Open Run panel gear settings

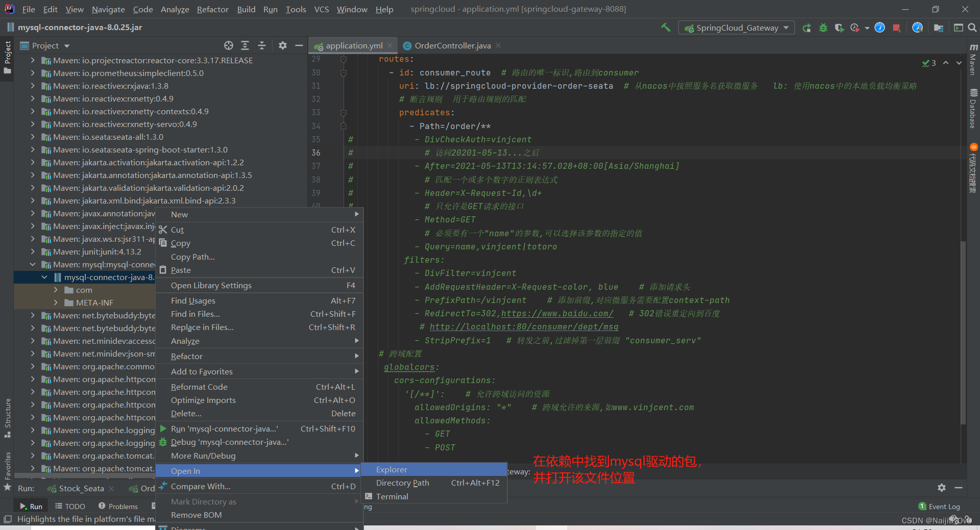click(942, 488)
